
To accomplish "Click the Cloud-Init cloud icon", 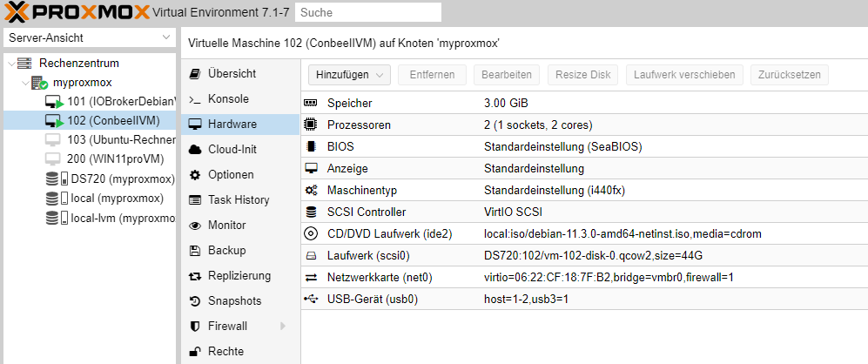I will pos(195,150).
